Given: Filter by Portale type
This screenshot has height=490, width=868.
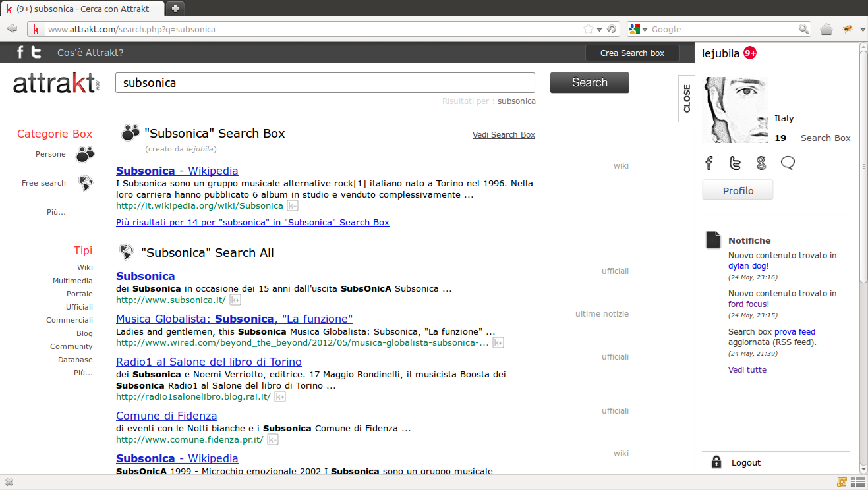Looking at the screenshot, I should click(x=80, y=294).
